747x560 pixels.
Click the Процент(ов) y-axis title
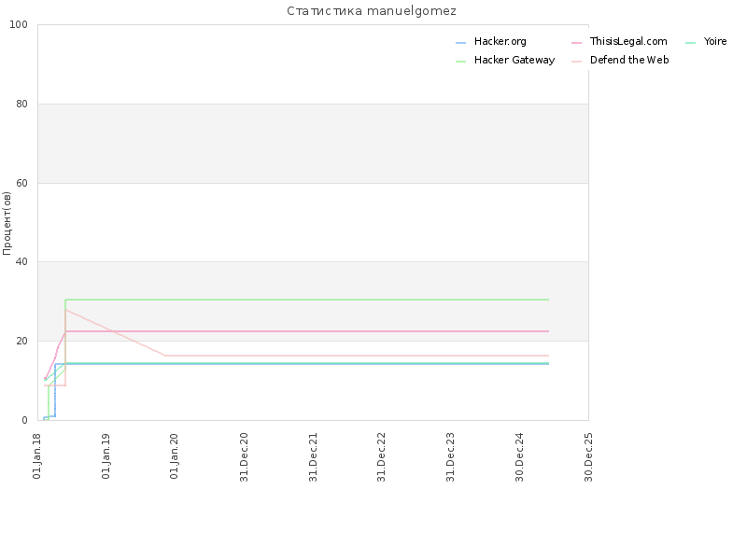pos(7,223)
